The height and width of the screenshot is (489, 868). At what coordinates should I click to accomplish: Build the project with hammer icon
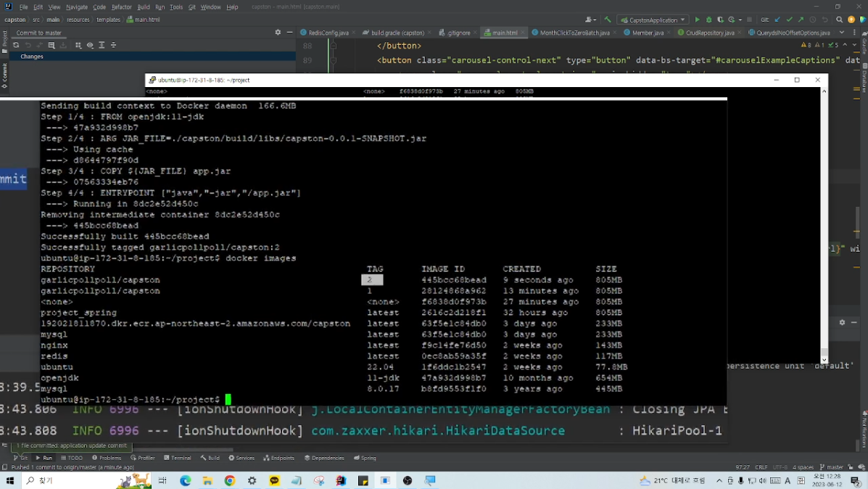tap(608, 20)
